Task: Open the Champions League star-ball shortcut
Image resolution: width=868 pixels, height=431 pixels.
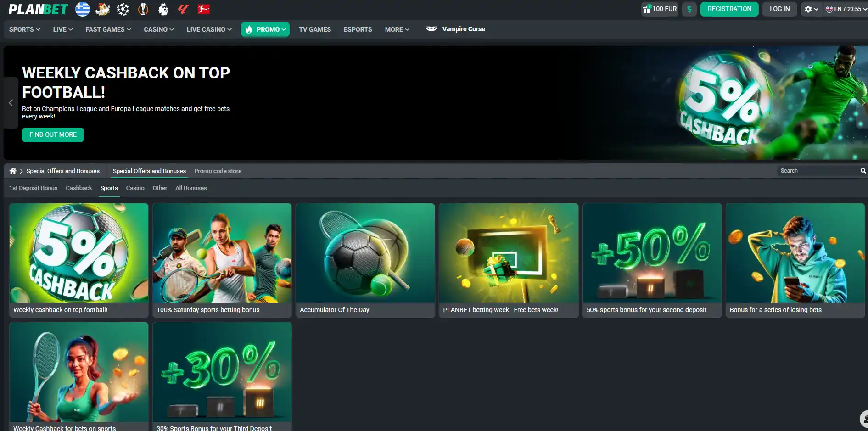Action: 123,9
